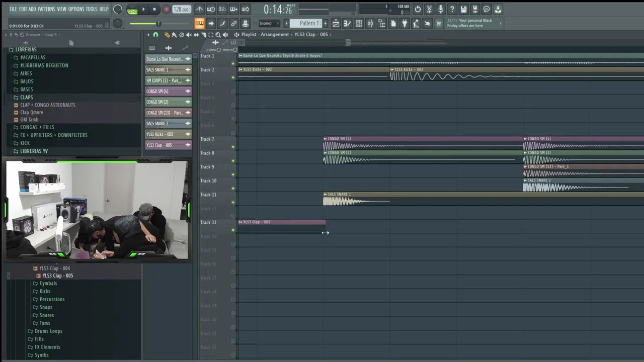Toggle the playlist snap magnet icon
Image resolution: width=644 pixels, height=362 pixels.
coord(155,35)
